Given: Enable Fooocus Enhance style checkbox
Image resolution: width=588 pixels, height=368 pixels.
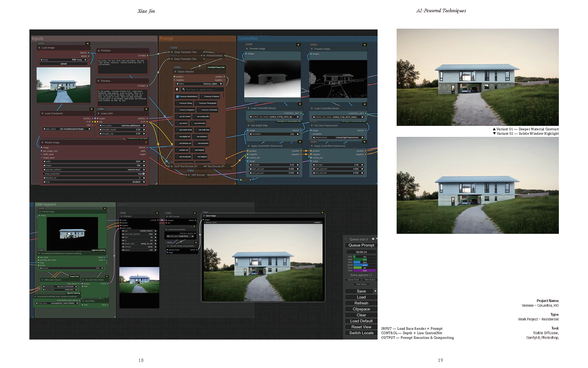Looking at the screenshot, I should click(x=202, y=96).
